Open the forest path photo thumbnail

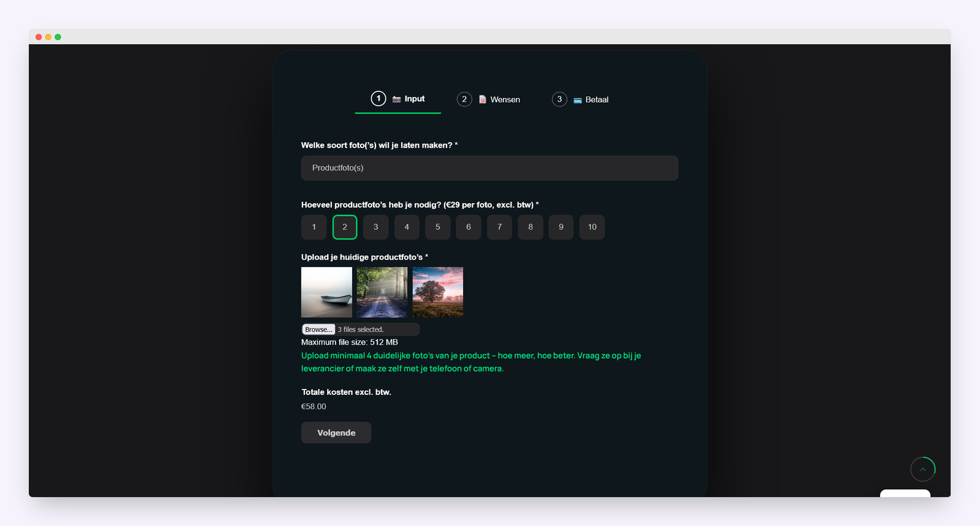tap(382, 292)
